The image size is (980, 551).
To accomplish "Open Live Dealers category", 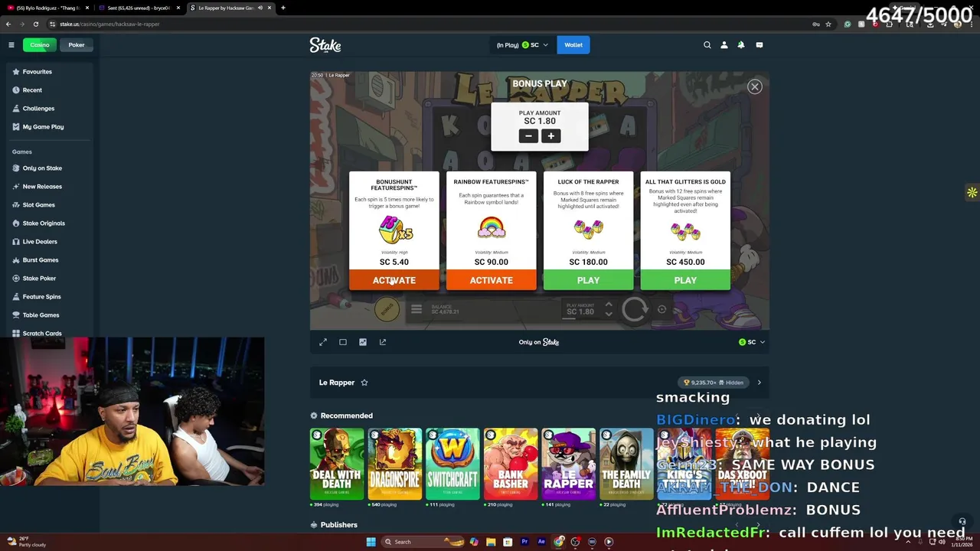I will point(40,242).
